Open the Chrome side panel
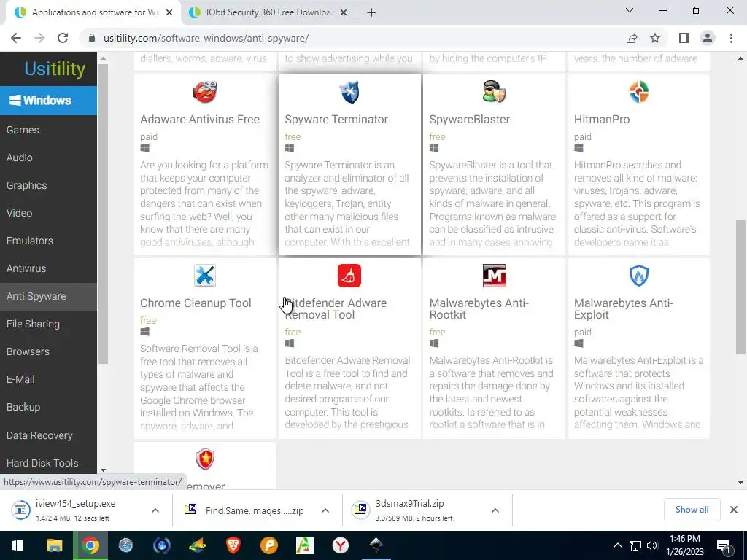The height and width of the screenshot is (560, 747). [684, 38]
